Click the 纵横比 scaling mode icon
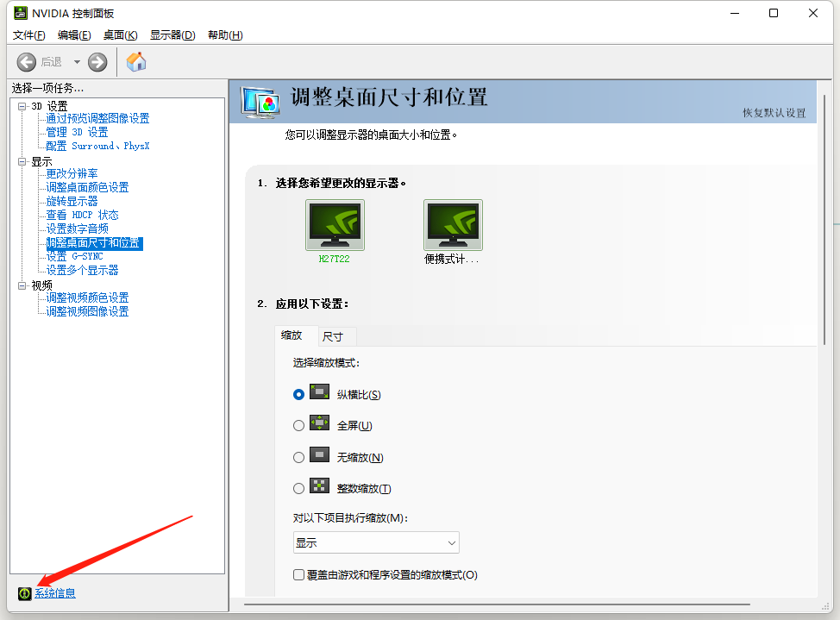The height and width of the screenshot is (620, 840). [x=319, y=392]
